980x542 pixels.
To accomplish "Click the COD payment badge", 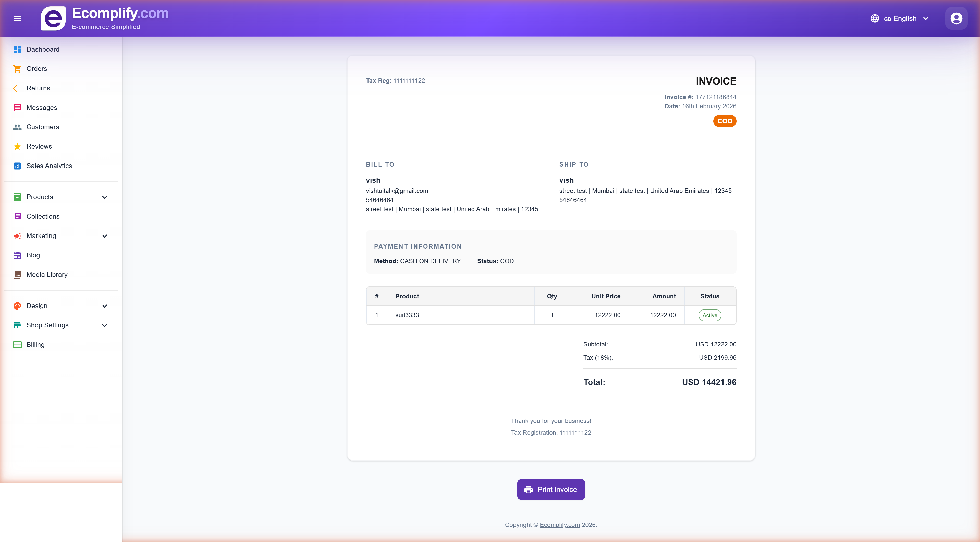I will coord(724,121).
